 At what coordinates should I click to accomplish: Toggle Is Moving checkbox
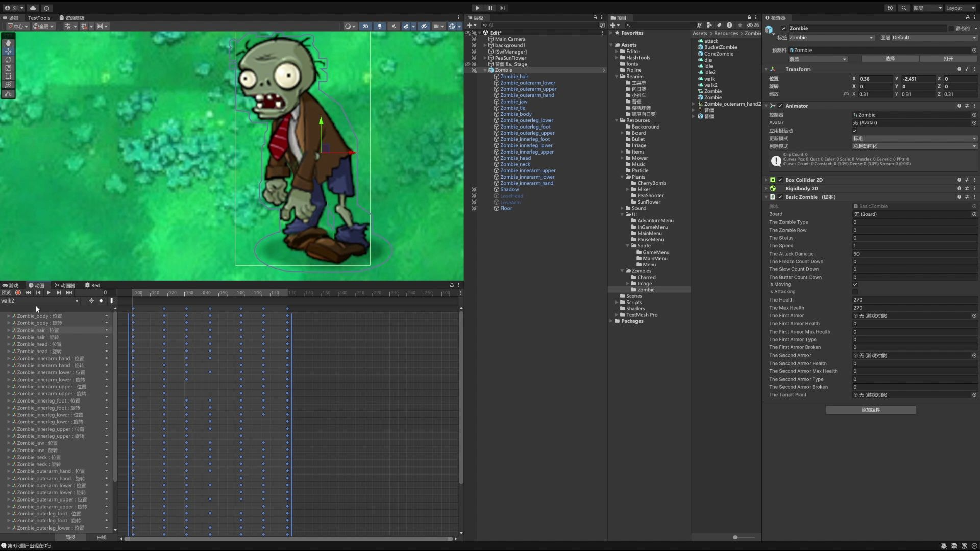click(855, 285)
